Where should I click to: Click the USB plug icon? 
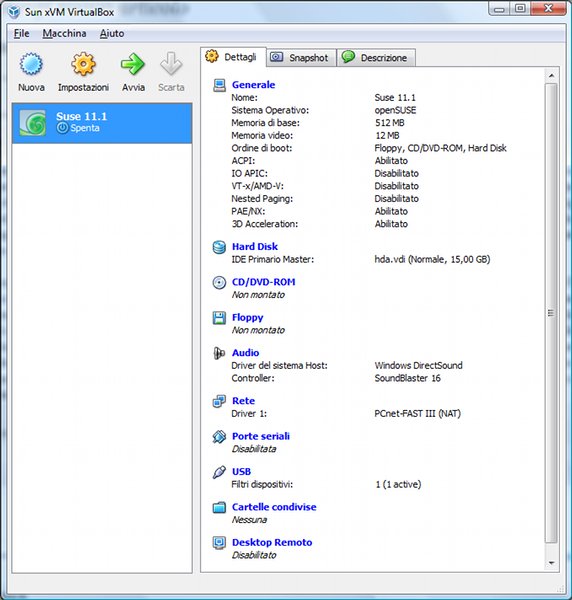point(219,472)
